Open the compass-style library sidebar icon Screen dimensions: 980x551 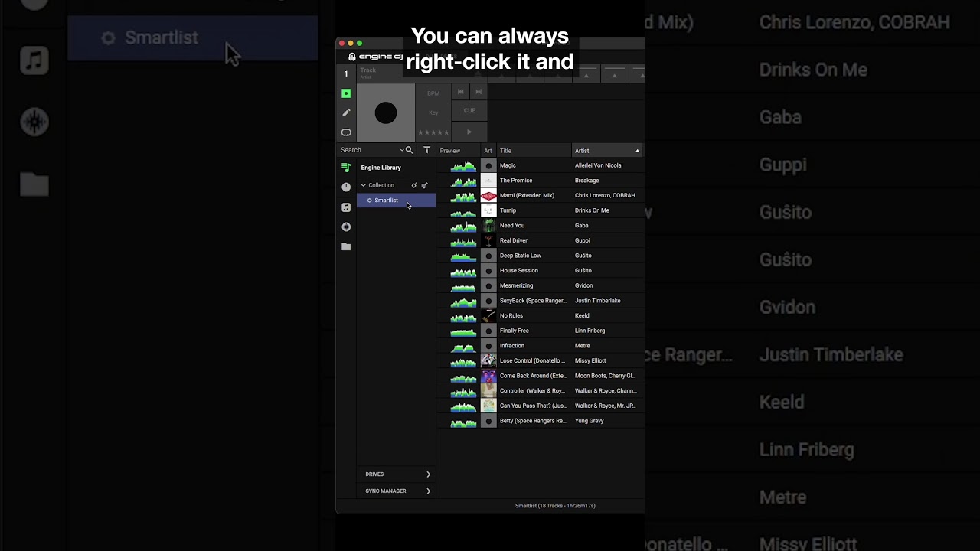[346, 227]
